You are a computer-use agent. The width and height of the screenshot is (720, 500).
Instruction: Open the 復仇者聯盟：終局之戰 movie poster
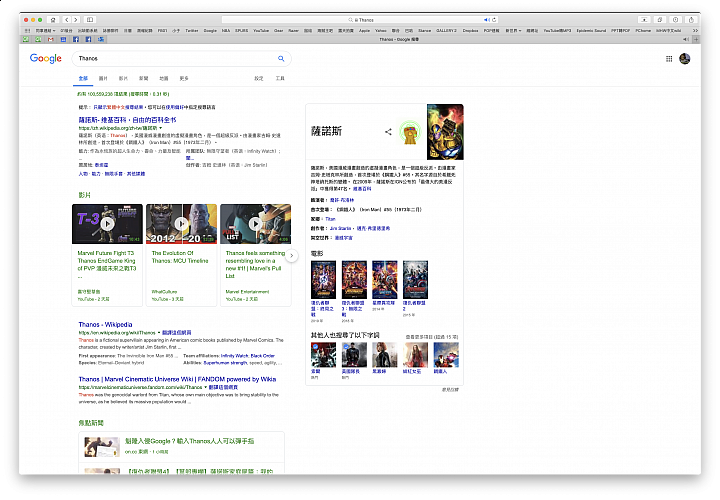[323, 280]
